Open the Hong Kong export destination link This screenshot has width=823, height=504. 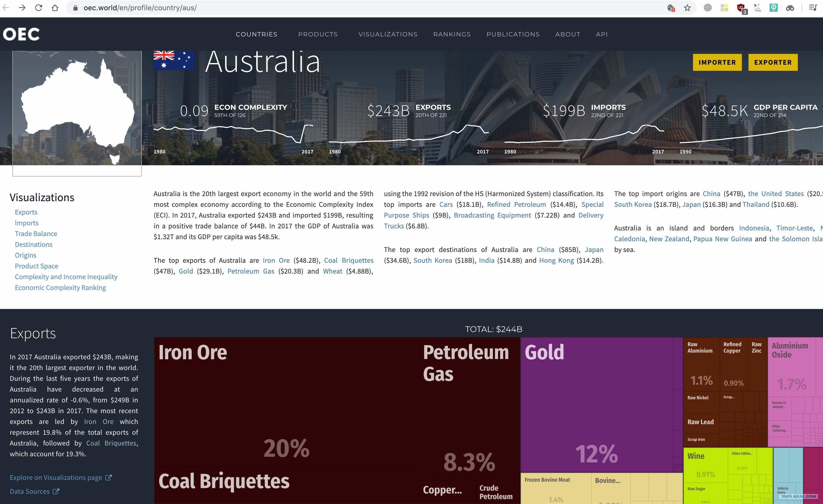click(556, 260)
